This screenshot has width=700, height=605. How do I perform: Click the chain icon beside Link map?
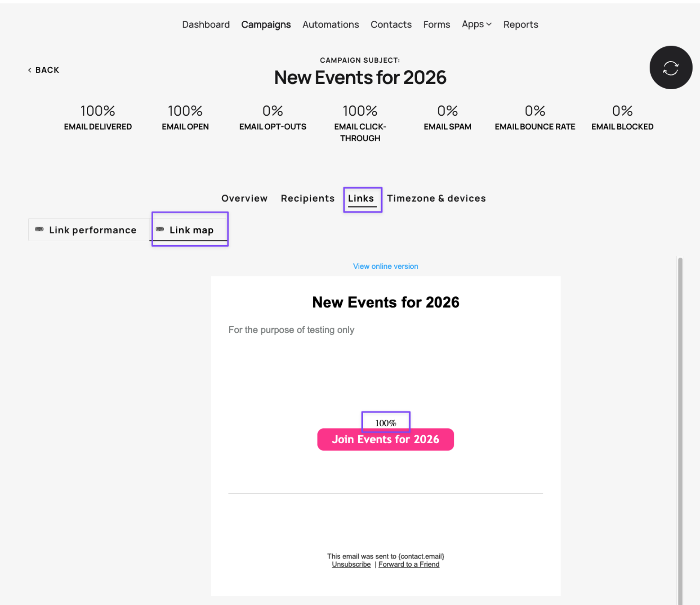(160, 229)
